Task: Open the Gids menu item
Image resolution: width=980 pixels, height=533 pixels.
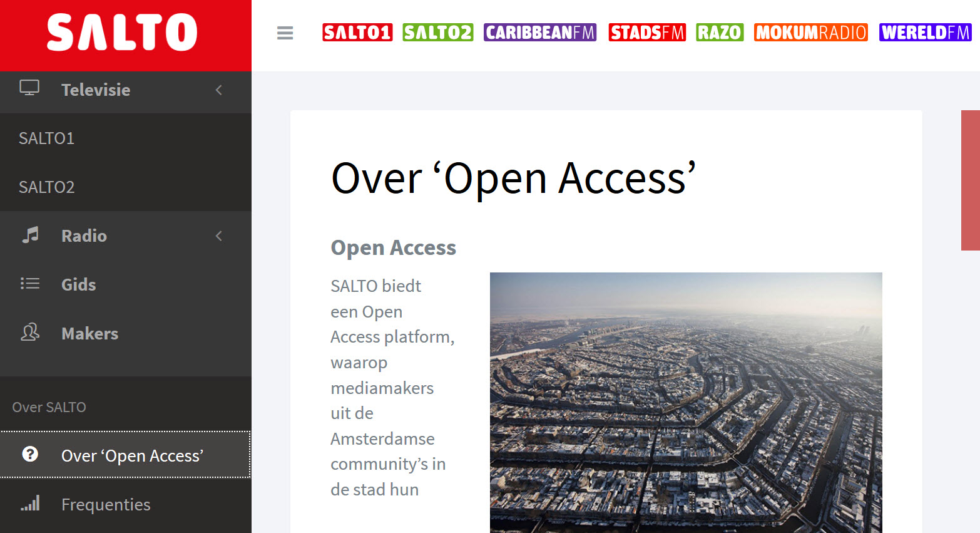Action: pyautogui.click(x=126, y=284)
